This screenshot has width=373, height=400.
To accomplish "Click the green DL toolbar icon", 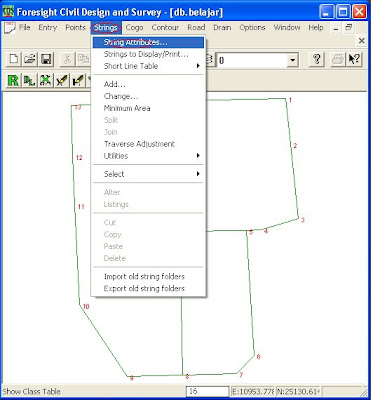I will [29, 81].
